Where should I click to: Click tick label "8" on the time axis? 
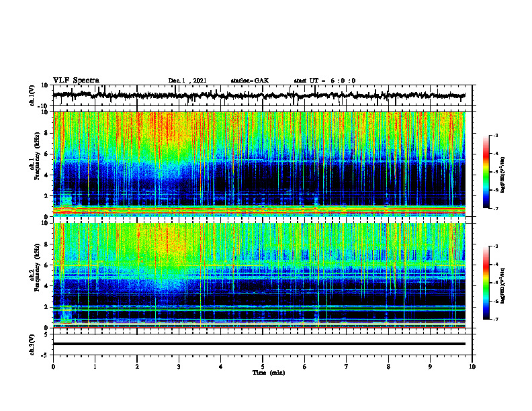[x=388, y=367]
